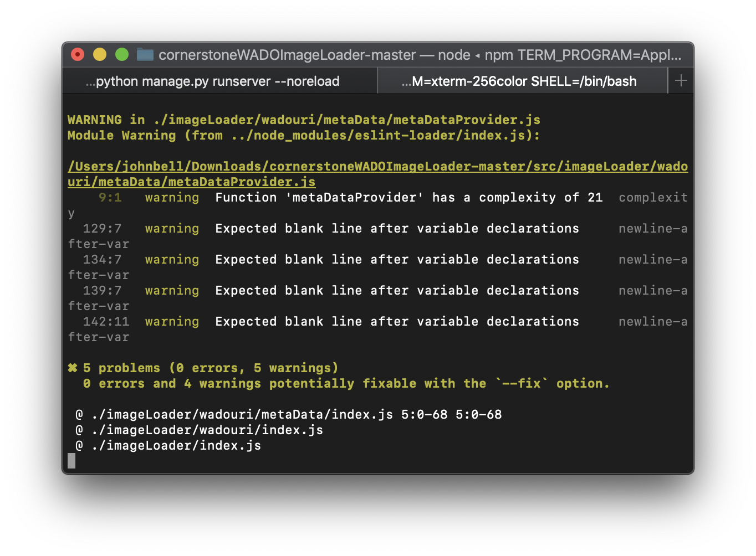
Task: Click the WARNING in metaDataProvider.js header line
Action: pyautogui.click(x=304, y=120)
